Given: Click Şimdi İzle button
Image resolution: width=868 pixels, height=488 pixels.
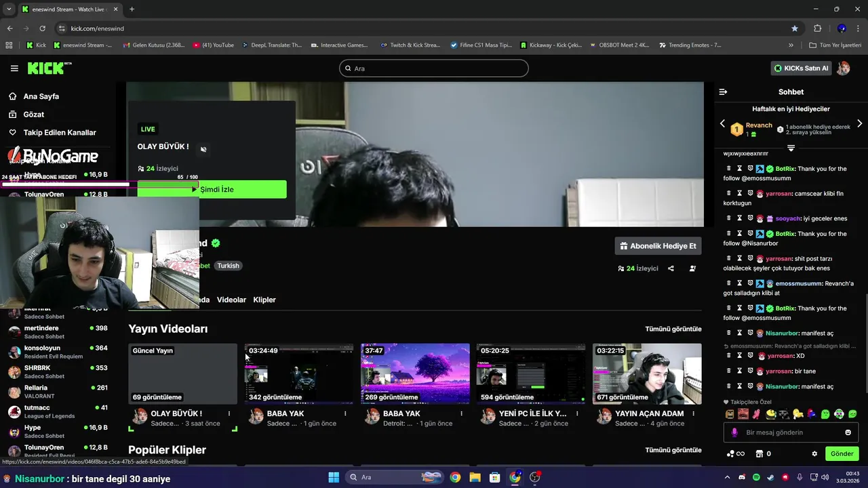Looking at the screenshot, I should [212, 189].
